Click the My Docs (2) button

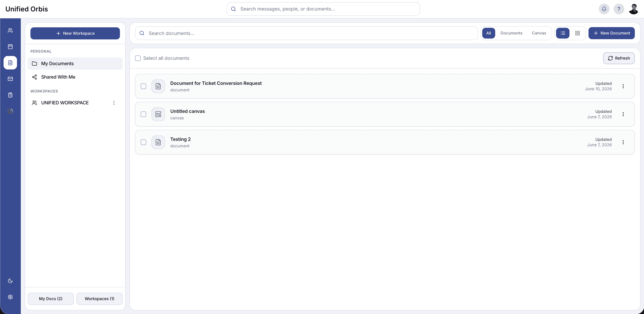51,299
